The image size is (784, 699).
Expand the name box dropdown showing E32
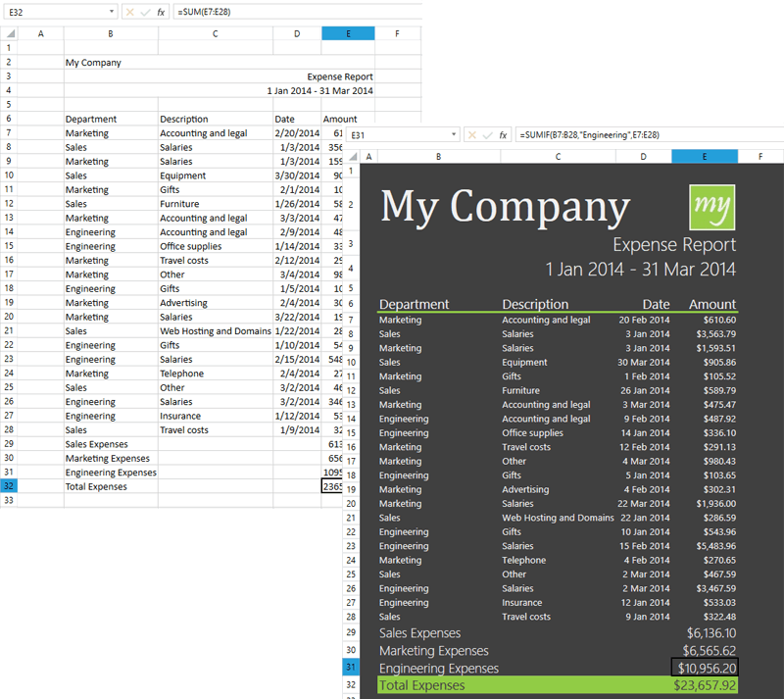coord(113,12)
